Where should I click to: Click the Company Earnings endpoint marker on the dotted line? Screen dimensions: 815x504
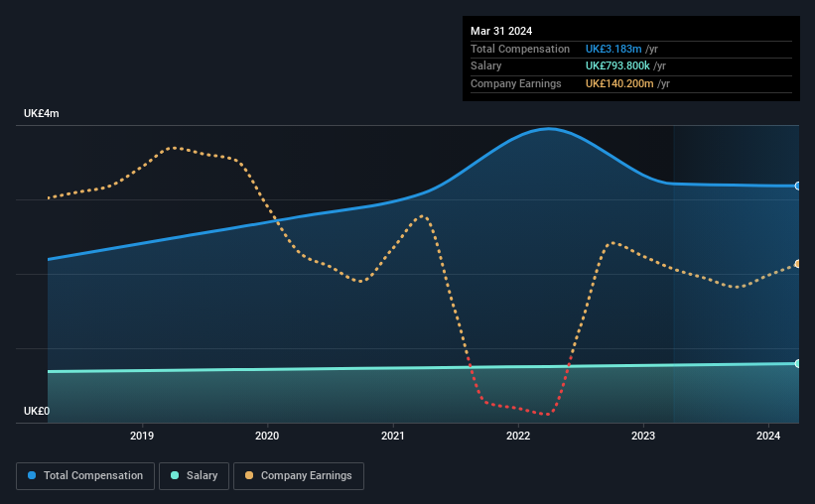point(798,265)
